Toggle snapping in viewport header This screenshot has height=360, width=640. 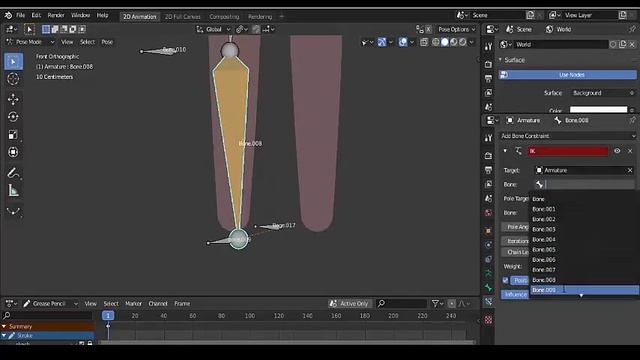[256, 29]
